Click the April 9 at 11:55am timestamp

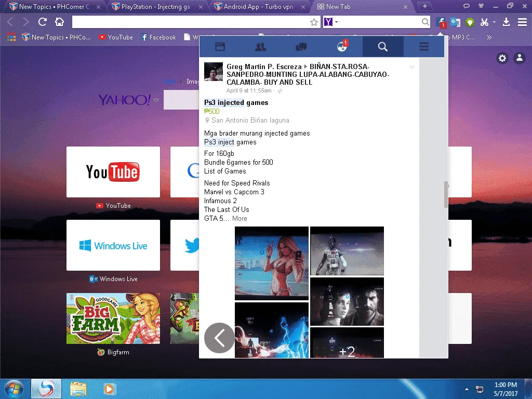click(249, 90)
